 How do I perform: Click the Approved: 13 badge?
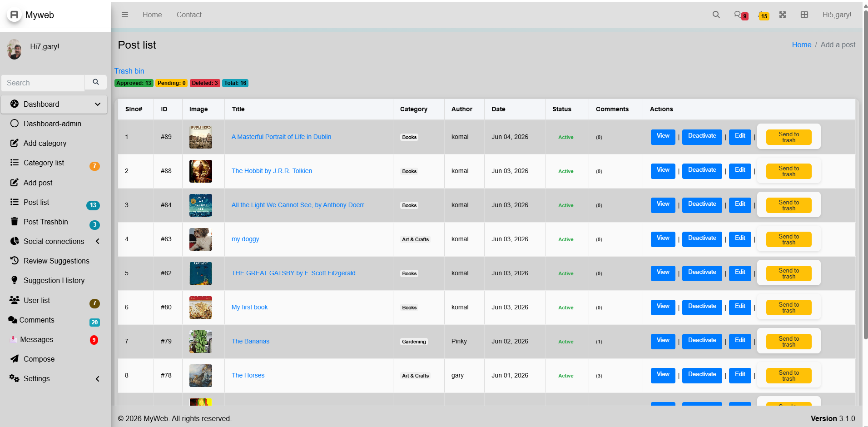pyautogui.click(x=134, y=83)
